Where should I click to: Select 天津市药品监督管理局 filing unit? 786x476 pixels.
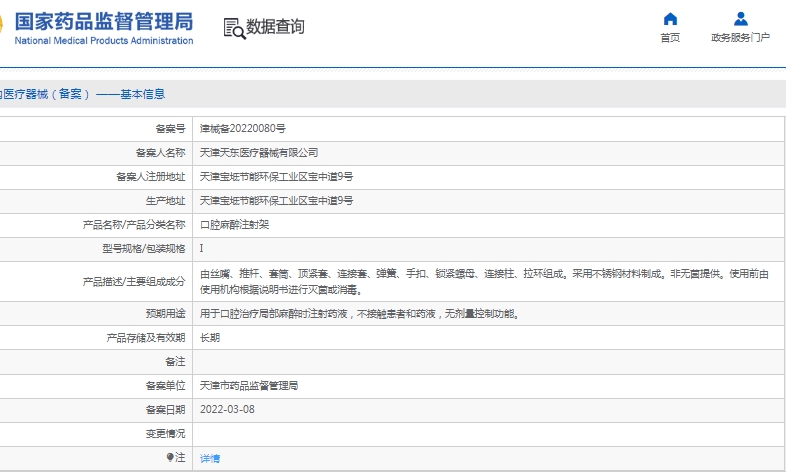249,386
